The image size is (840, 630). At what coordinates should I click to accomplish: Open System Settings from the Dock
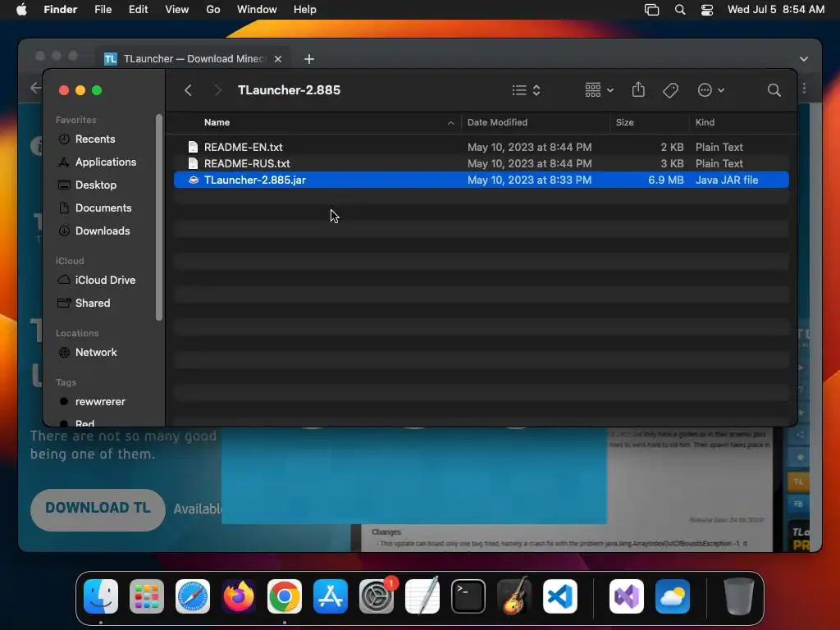[x=377, y=596]
